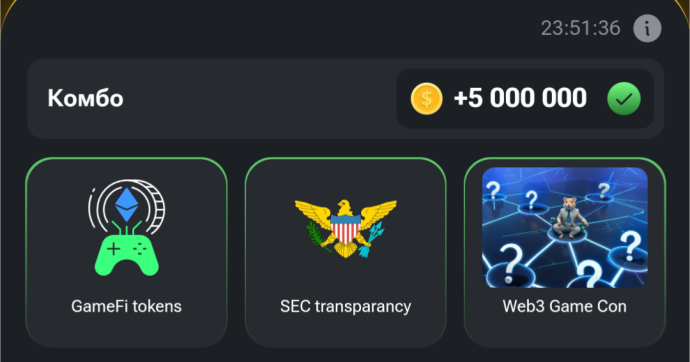The image size is (690, 362).
Task: Open the Web3 Game Con thumbnail image
Action: (565, 227)
